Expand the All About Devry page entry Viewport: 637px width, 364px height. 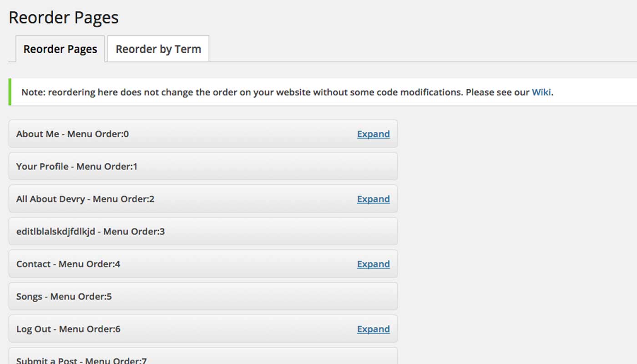(373, 199)
